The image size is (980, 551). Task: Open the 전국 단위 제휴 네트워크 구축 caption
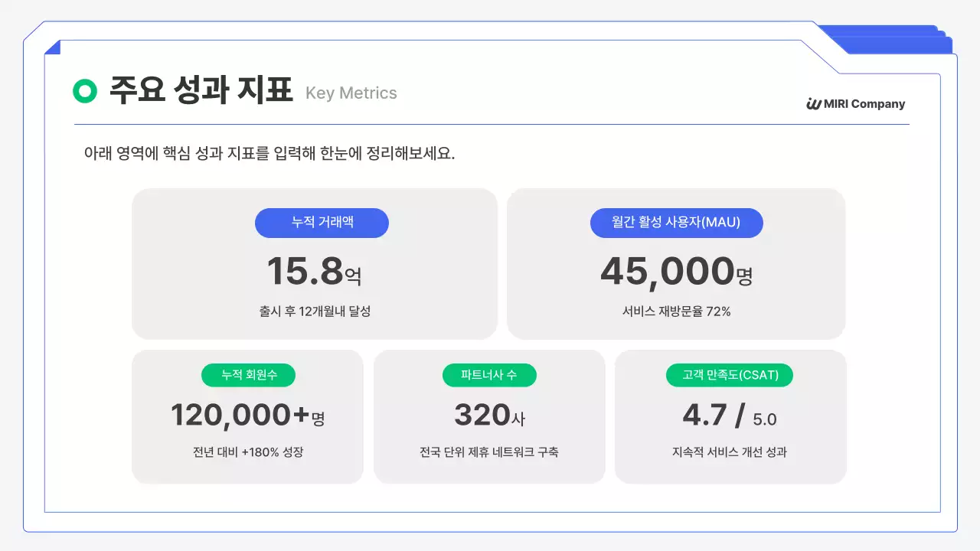[489, 452]
